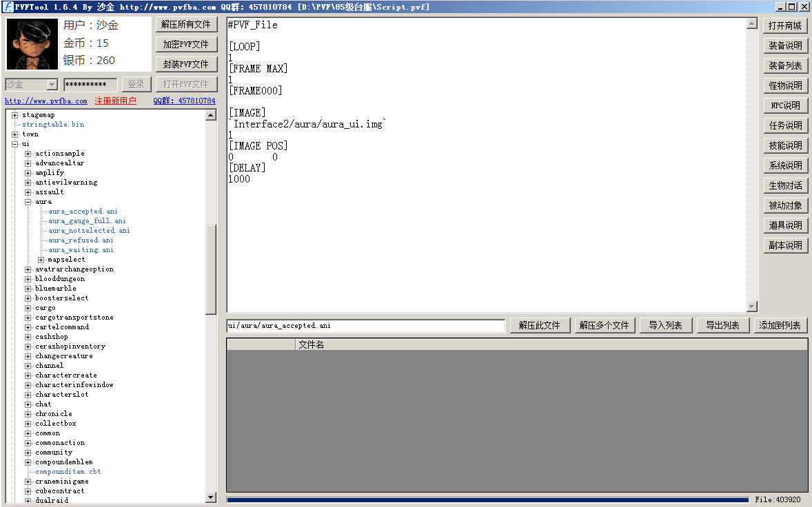Select the cargotransportstone folder

(x=74, y=318)
